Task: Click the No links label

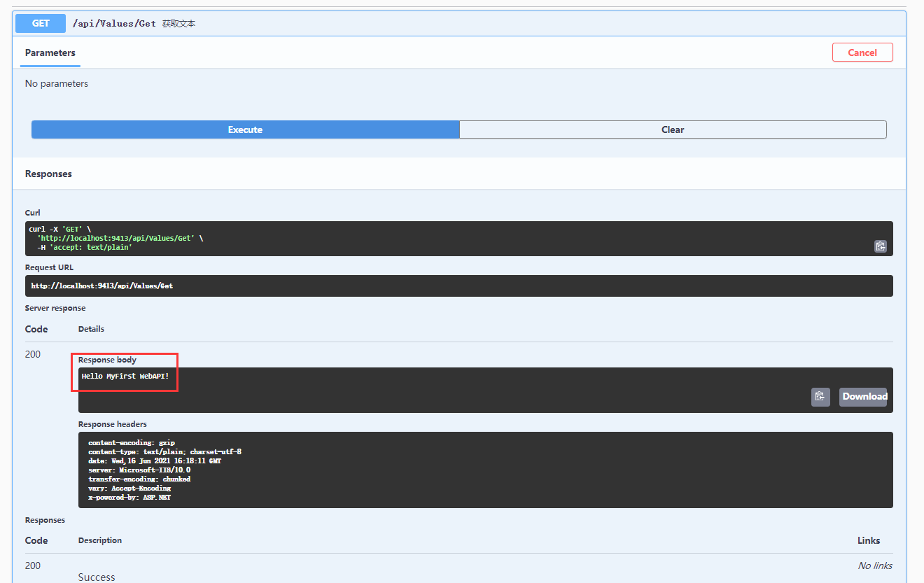Action: tap(874, 565)
